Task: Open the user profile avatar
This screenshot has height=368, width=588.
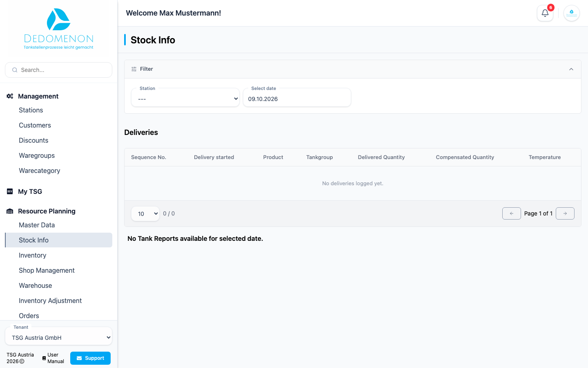Action: click(x=572, y=13)
